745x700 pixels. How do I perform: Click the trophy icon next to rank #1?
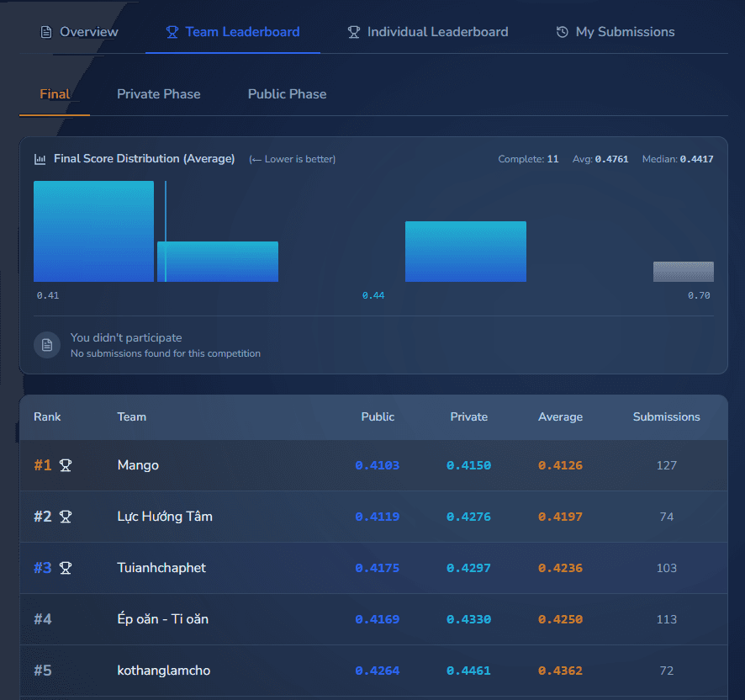pyautogui.click(x=66, y=465)
